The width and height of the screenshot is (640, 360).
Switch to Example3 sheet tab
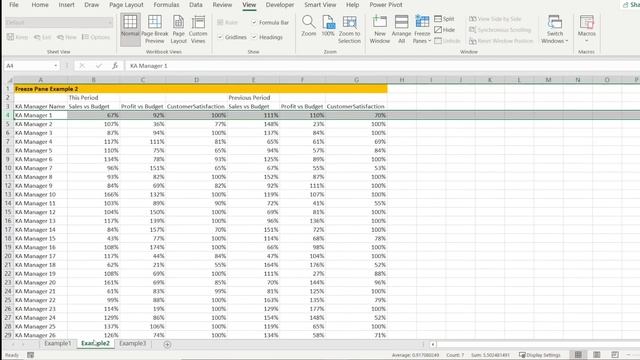coord(132,343)
